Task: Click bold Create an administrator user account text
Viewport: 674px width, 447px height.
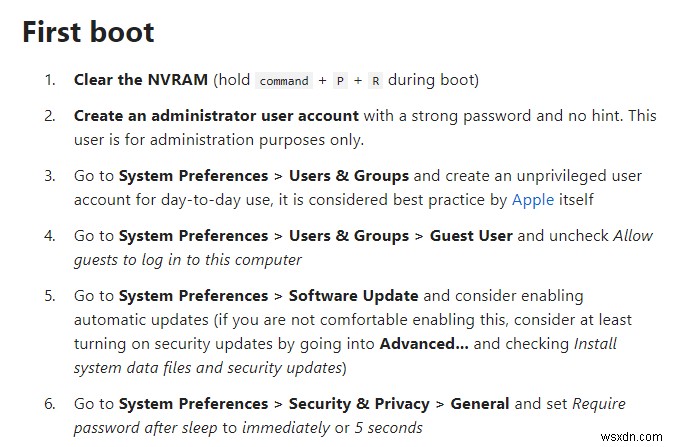Action: pyautogui.click(x=216, y=115)
